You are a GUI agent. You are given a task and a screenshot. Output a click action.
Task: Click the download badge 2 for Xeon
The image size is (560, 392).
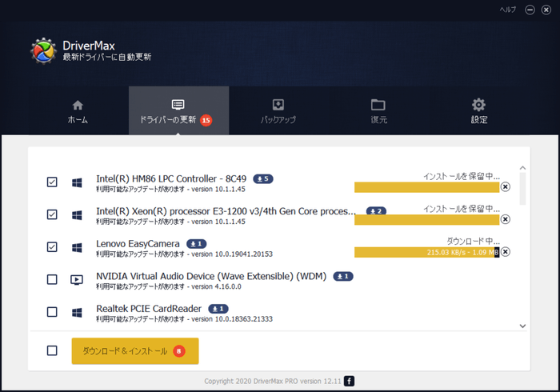coord(377,210)
